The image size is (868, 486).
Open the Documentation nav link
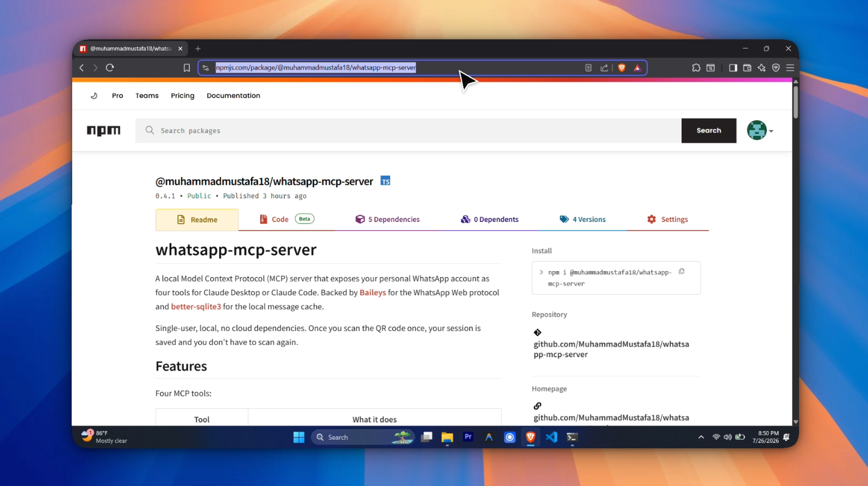(233, 96)
